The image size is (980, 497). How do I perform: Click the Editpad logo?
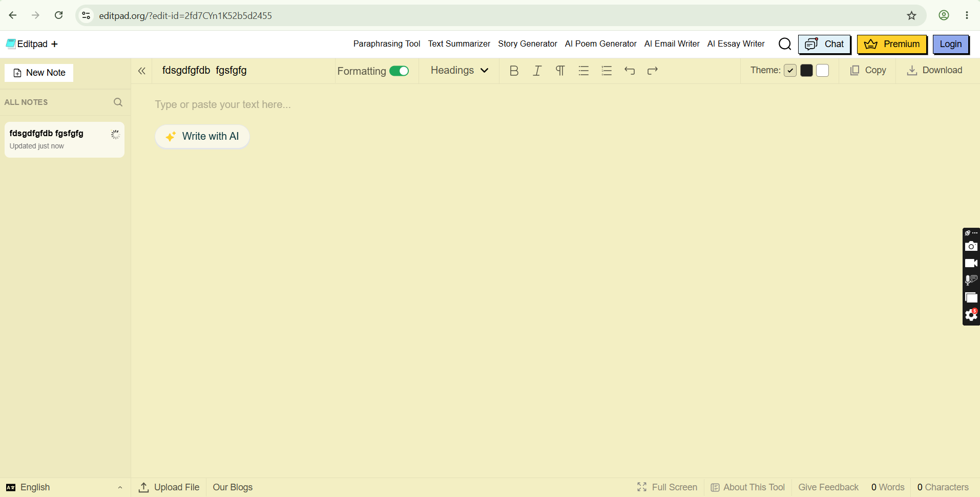pyautogui.click(x=27, y=44)
